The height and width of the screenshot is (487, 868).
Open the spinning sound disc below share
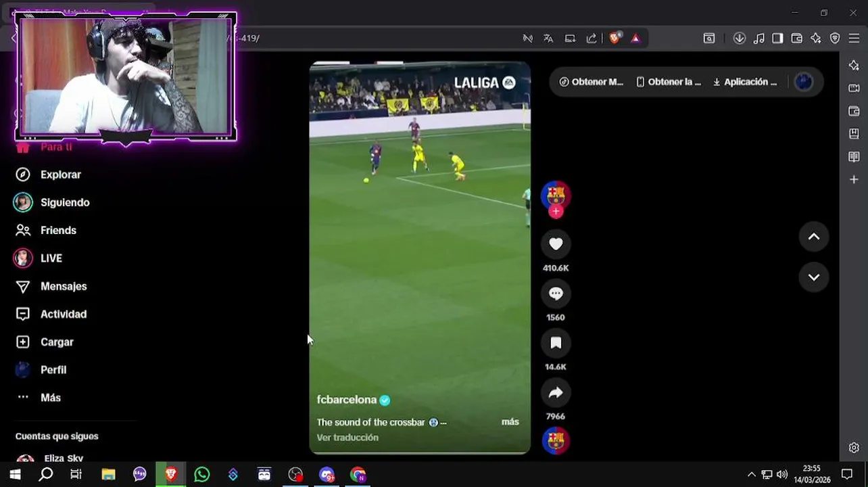point(556,440)
